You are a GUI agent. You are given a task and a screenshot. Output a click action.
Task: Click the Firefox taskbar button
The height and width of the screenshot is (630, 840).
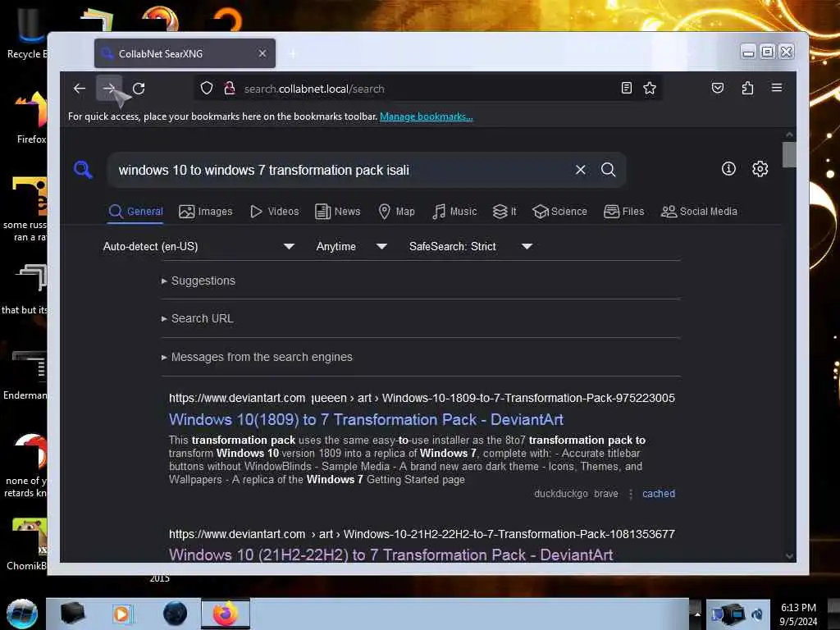coord(226,614)
